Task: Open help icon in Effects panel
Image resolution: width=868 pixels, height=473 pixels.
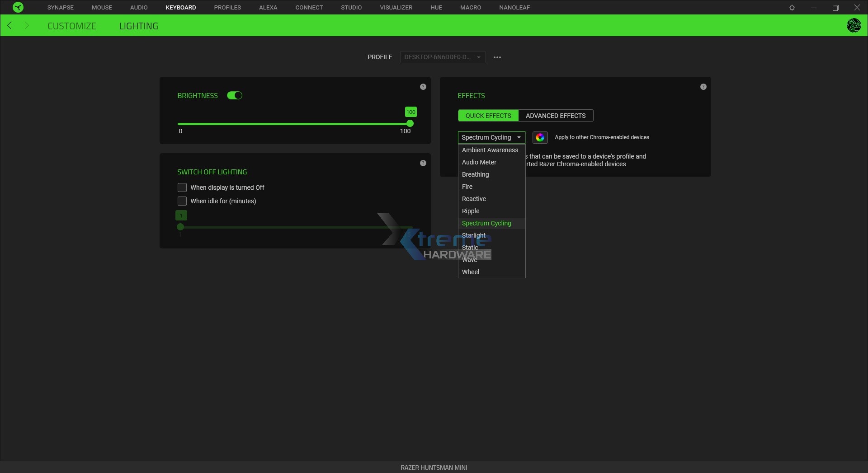Action: [703, 87]
